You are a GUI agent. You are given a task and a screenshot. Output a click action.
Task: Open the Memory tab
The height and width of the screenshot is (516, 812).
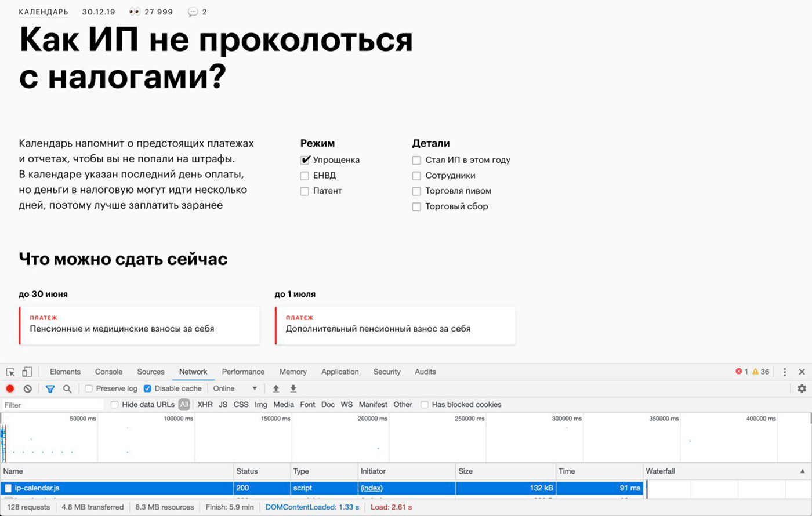[293, 372]
